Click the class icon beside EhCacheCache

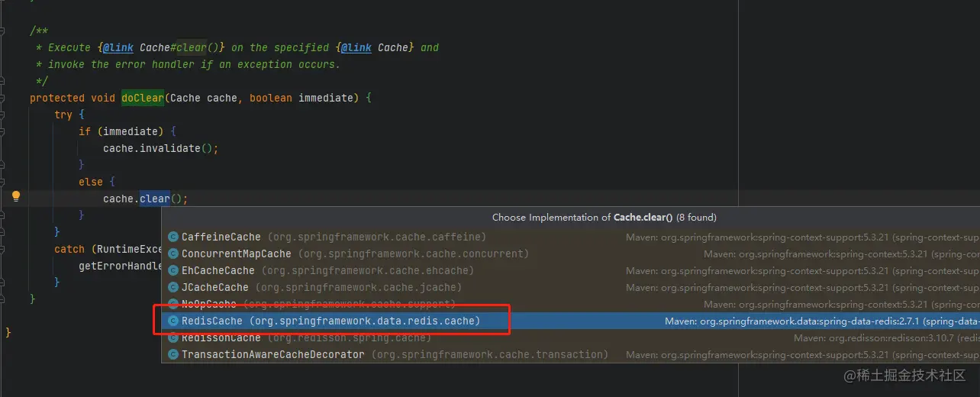(173, 271)
